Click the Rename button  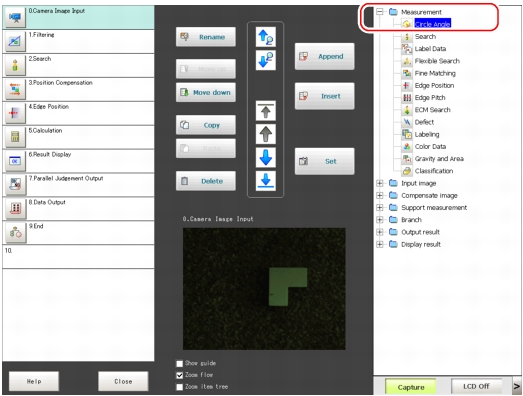[206, 37]
